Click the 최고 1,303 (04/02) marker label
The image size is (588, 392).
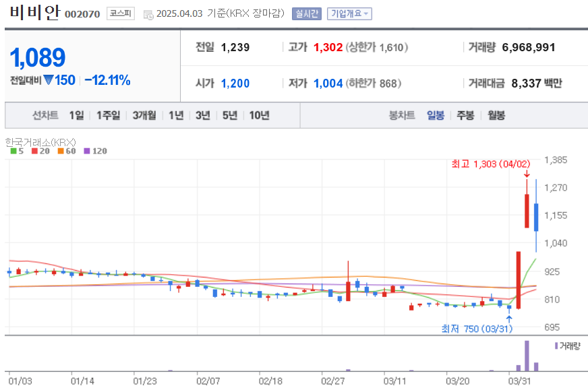coord(491,164)
